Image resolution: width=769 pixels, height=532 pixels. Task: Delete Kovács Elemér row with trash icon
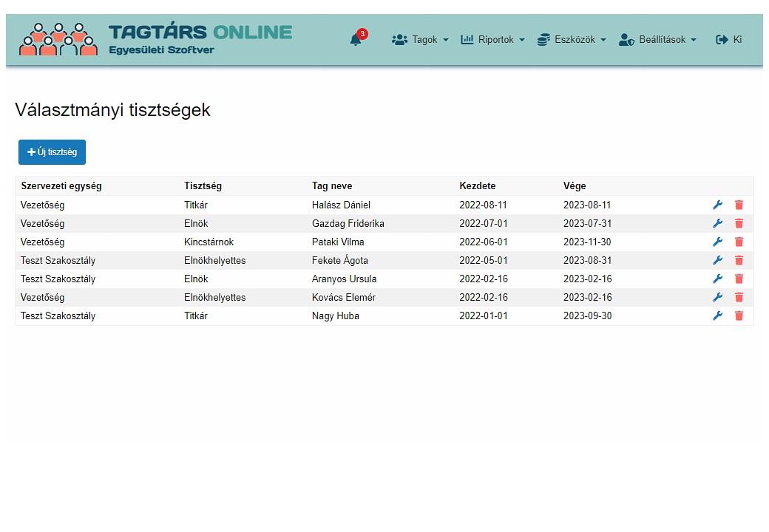(739, 297)
